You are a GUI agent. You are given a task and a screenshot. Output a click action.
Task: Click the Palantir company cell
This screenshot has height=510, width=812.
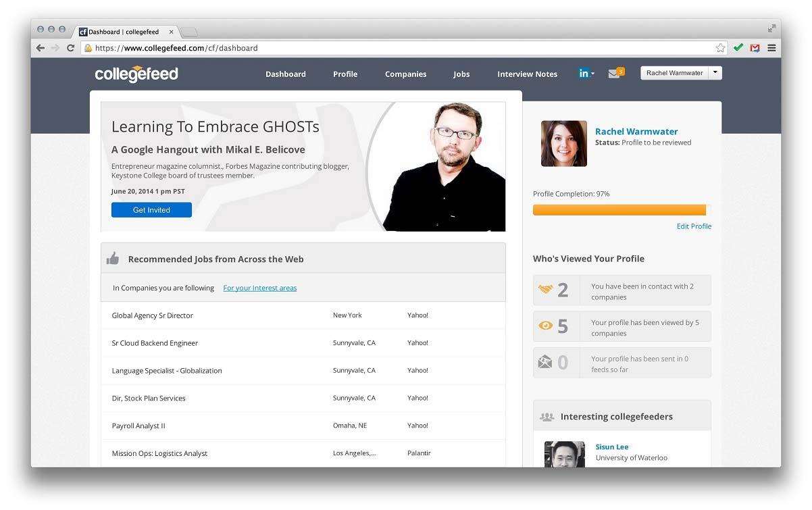(419, 453)
